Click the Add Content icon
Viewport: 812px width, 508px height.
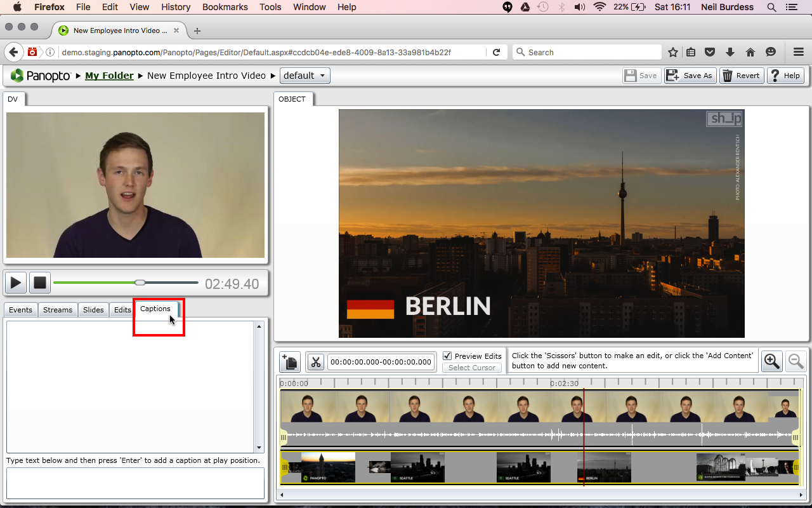289,362
